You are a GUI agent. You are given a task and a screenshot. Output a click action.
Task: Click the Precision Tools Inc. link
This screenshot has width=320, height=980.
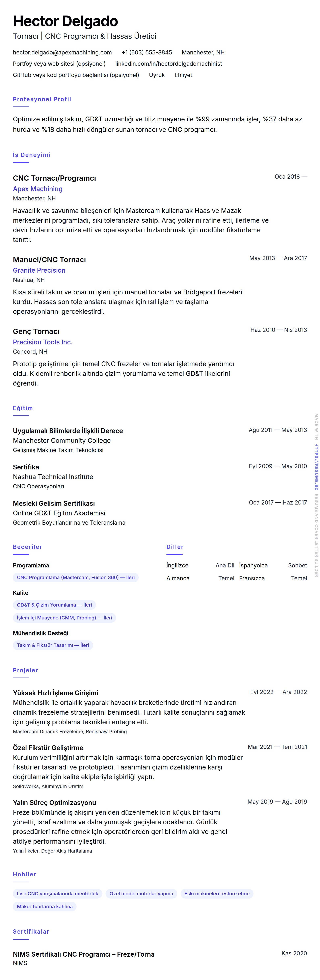[x=43, y=342]
